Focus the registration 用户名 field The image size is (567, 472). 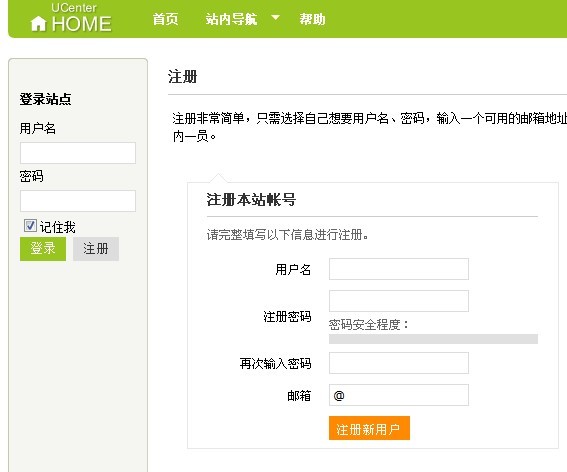(x=399, y=269)
